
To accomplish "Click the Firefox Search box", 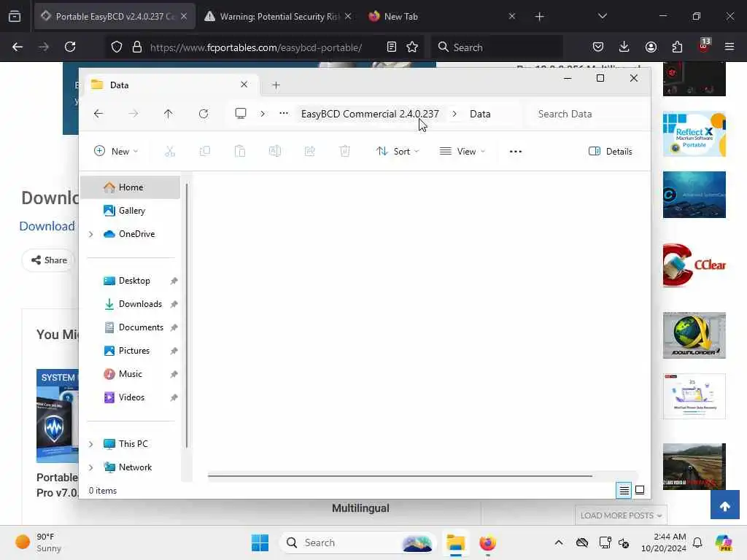I will (498, 47).
